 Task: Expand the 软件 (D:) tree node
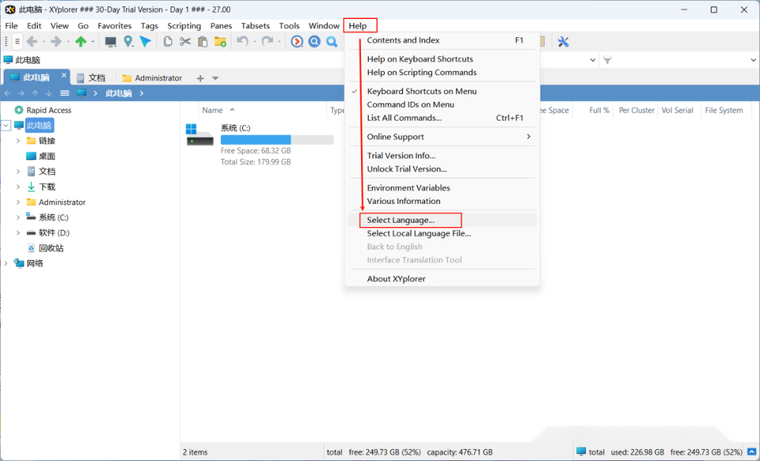pyautogui.click(x=18, y=233)
